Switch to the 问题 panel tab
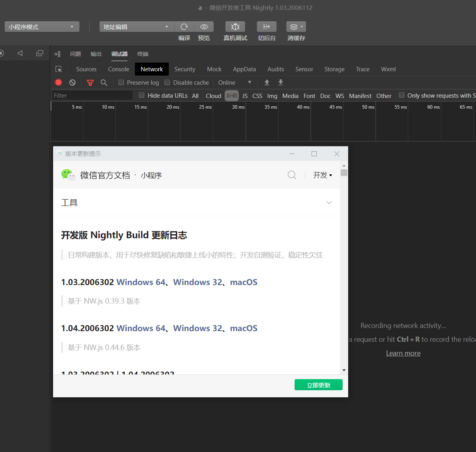Screen dimensions: 476x452 (76, 54)
